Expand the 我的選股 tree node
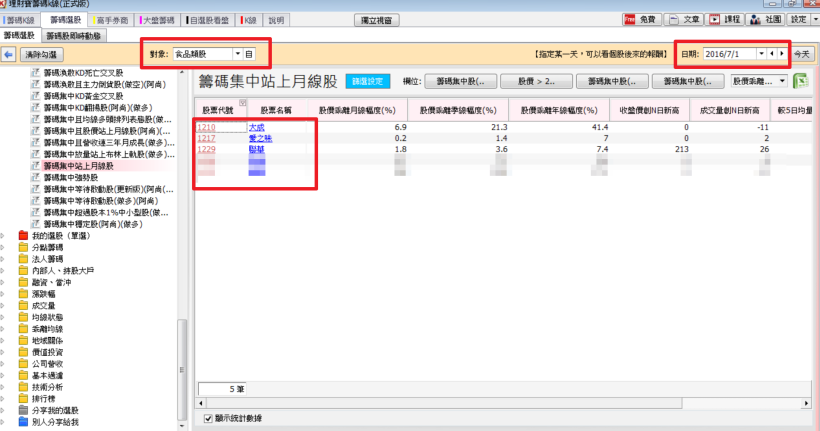The image size is (820, 431). point(3,236)
